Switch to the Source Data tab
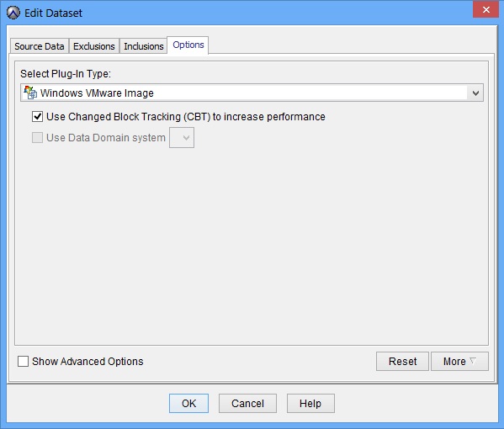The width and height of the screenshot is (504, 429). [x=40, y=46]
